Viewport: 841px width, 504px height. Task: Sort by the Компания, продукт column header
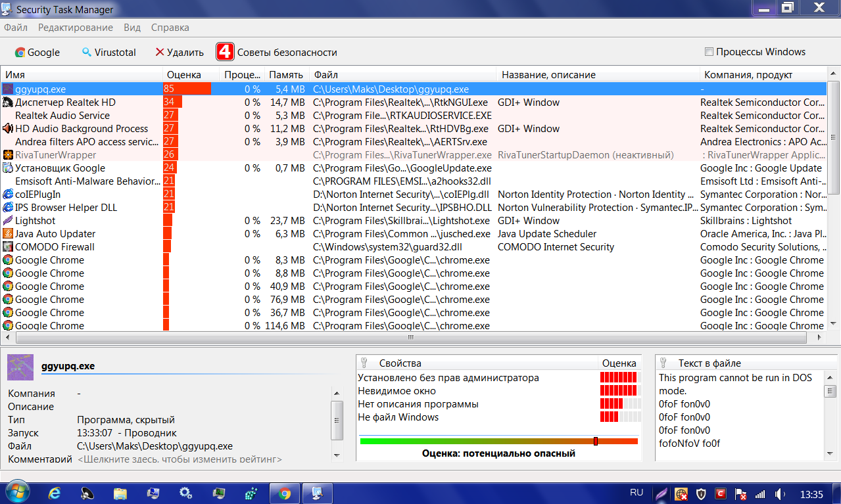tap(762, 75)
